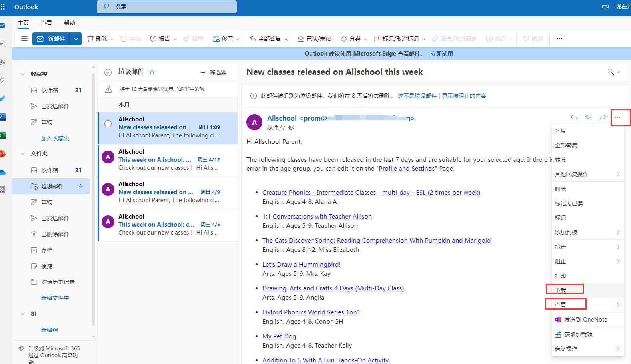Viewport: 631px width, 364px height.
Task: Collapse the 收藏夹 section
Action: coord(23,74)
